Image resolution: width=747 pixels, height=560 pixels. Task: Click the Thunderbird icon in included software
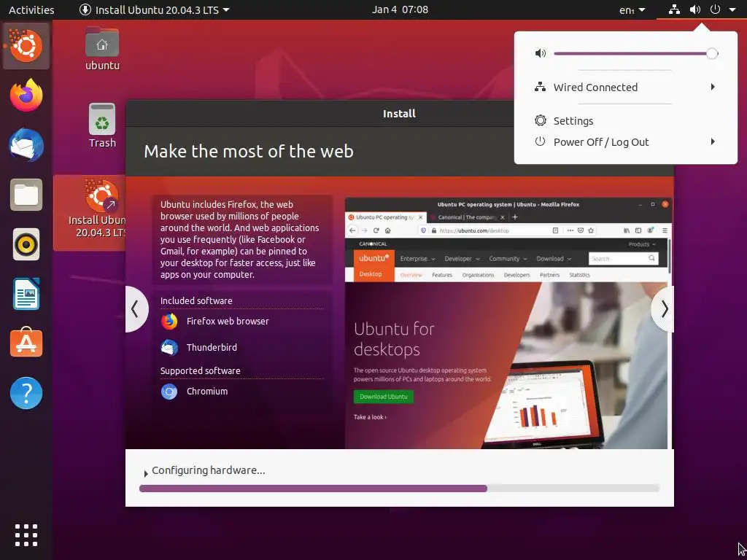tap(169, 348)
